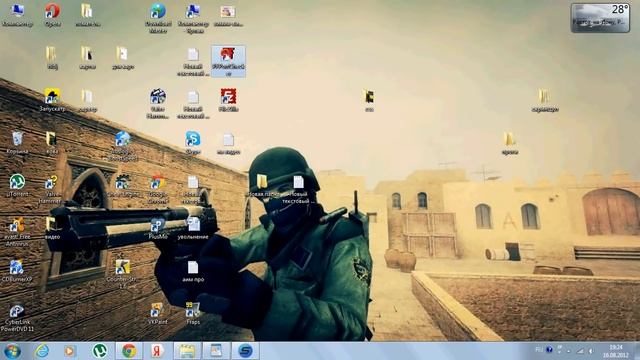Select the Google Chrome desktop shortcut
This screenshot has width=640, height=360.
pyautogui.click(x=158, y=189)
